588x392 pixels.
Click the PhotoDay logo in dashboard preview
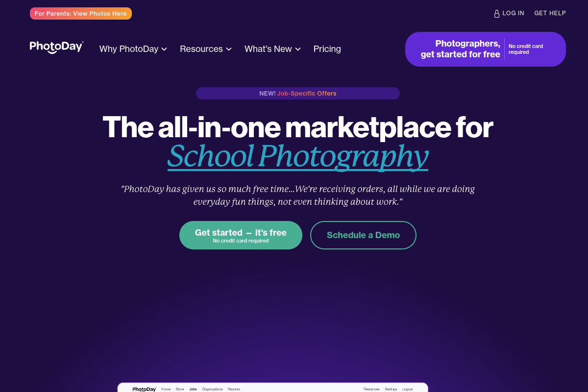(x=144, y=389)
